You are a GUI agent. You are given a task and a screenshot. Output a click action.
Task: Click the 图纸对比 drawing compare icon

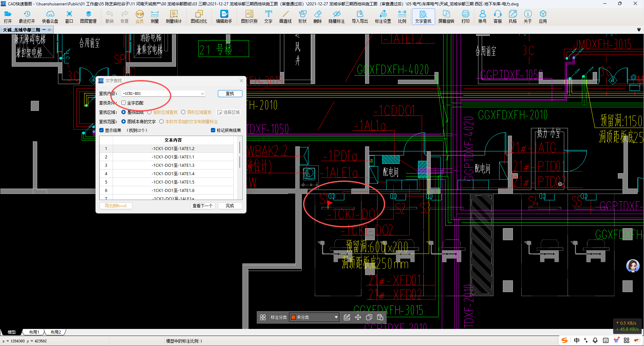pos(199,16)
